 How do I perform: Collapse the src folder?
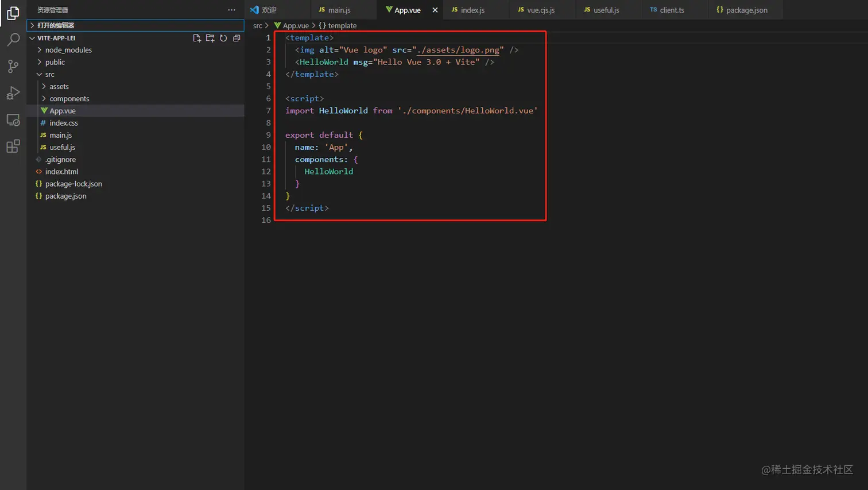tap(49, 75)
